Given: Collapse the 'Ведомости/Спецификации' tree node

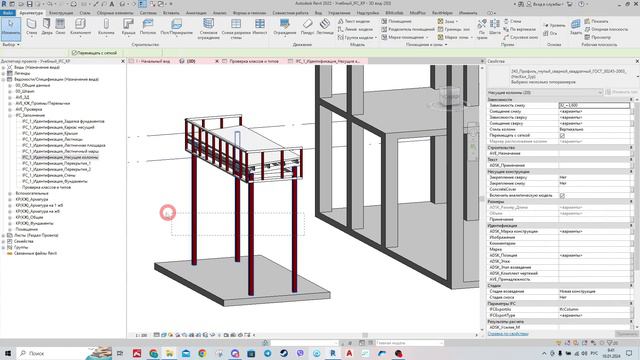Looking at the screenshot, I should click(4, 79).
